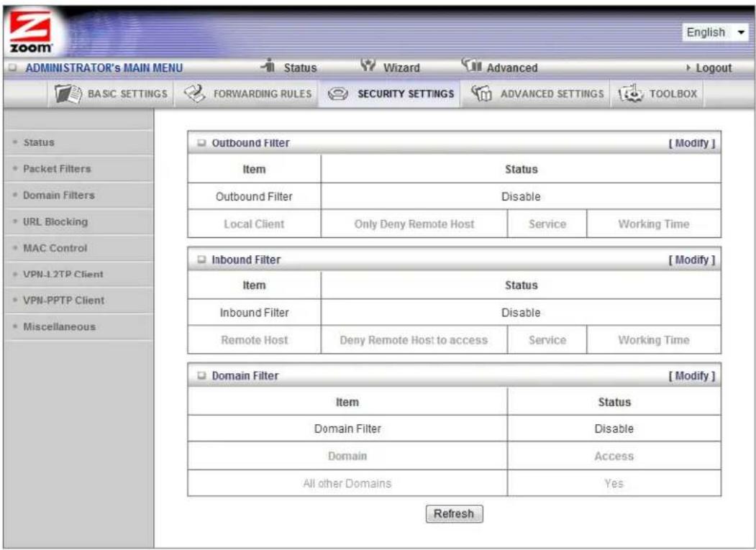This screenshot has height=550, width=756.
Task: Click the Advanced Settings icon
Action: [x=482, y=93]
